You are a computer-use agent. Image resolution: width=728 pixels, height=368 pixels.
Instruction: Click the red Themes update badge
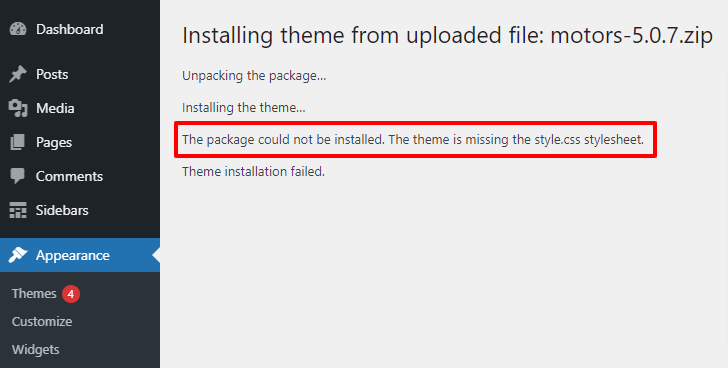pos(71,294)
